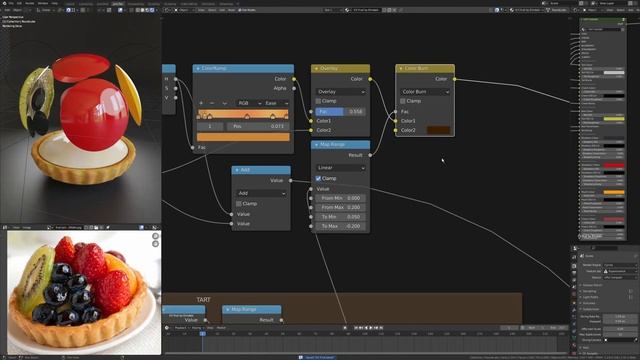The height and width of the screenshot is (360, 640).
Task: Open the Window menu
Action: (x=43, y=3)
